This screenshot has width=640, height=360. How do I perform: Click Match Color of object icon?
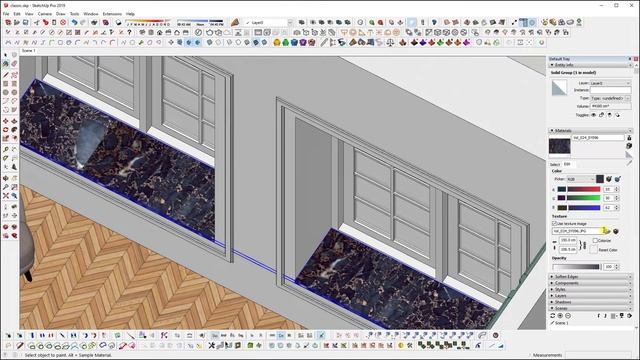(x=609, y=179)
